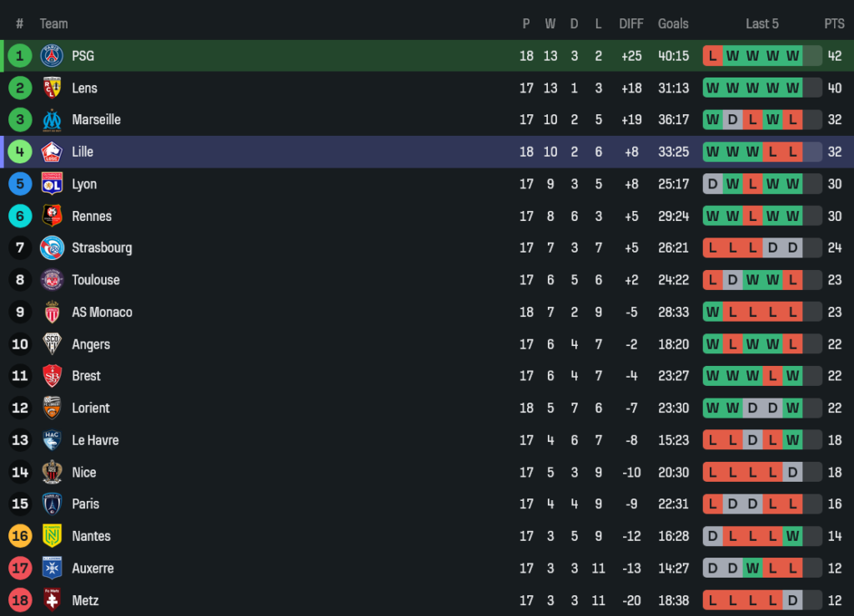The height and width of the screenshot is (616, 854).
Task: Click PSG's first Last 5 loss badge
Action: [x=712, y=56]
